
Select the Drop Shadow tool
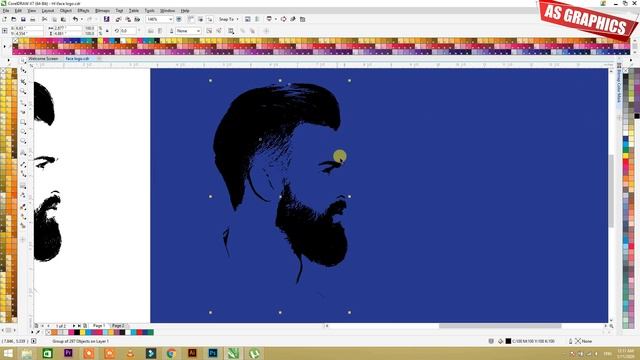coord(23,185)
